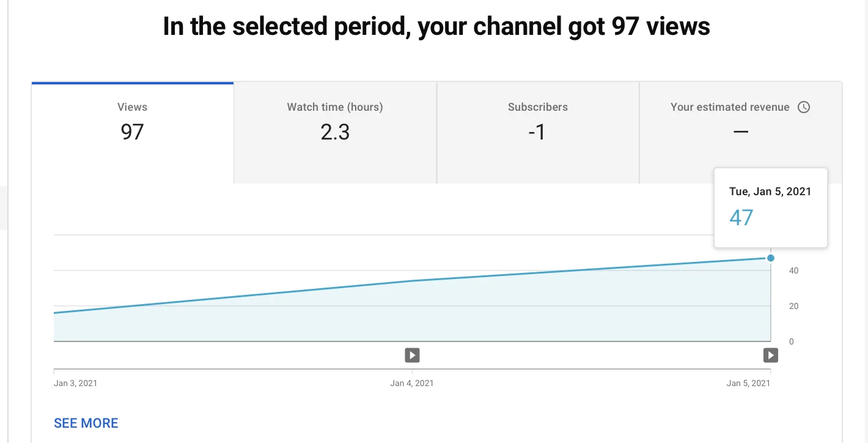Click the Tue, Jan 5, 2021 tooltip date

click(770, 192)
